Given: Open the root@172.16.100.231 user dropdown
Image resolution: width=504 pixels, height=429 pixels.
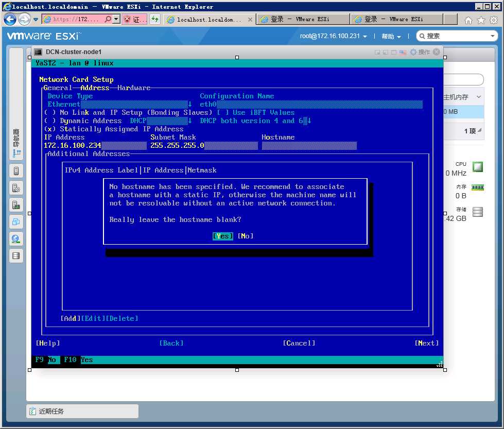Looking at the screenshot, I should tap(333, 36).
